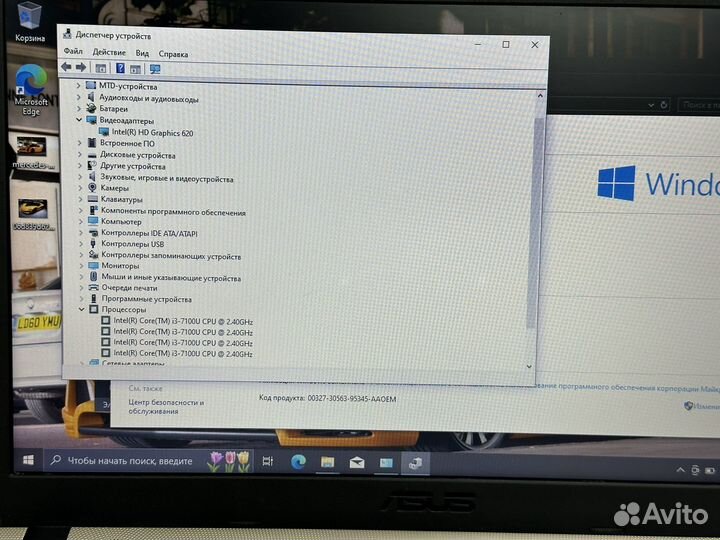Open the Файл menu
The image size is (720, 540).
(73, 53)
